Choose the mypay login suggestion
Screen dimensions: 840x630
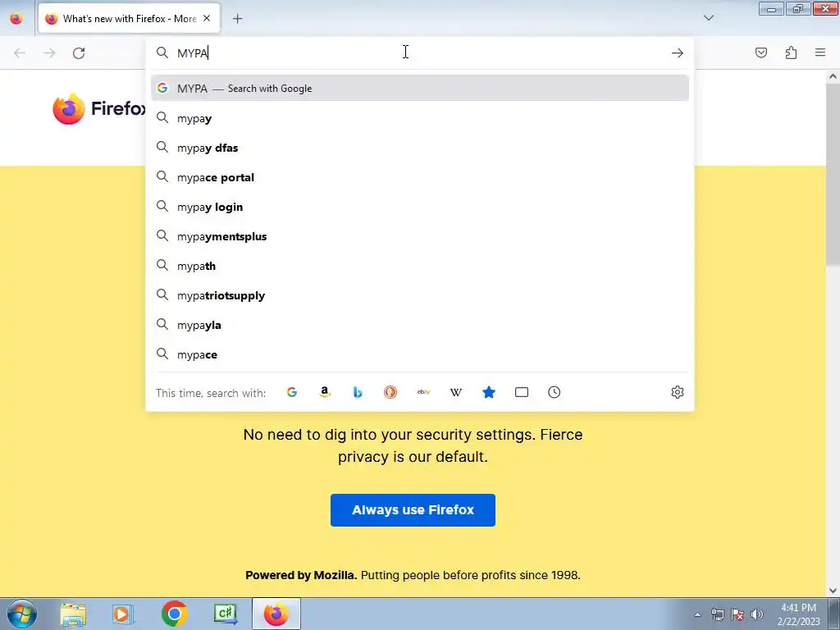[x=419, y=207]
